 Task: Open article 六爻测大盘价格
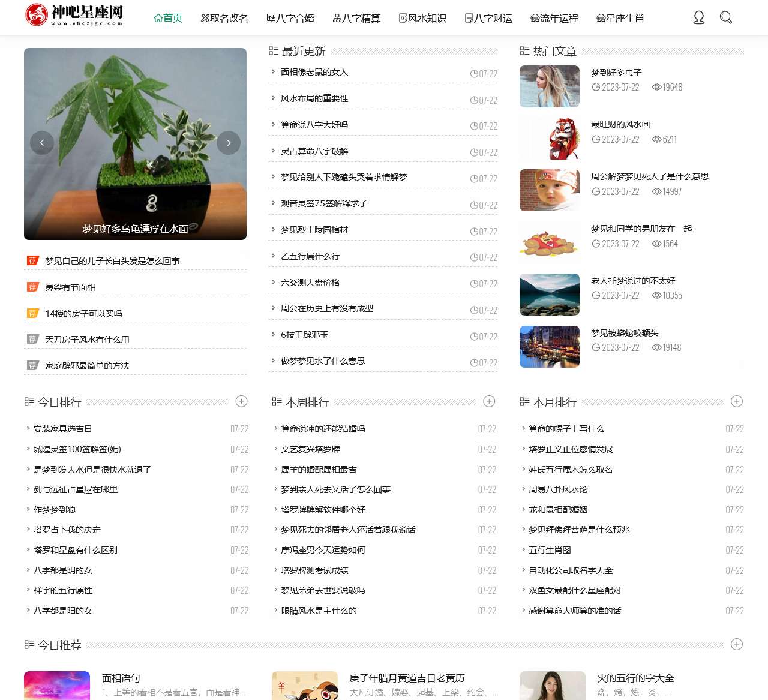pyautogui.click(x=310, y=283)
